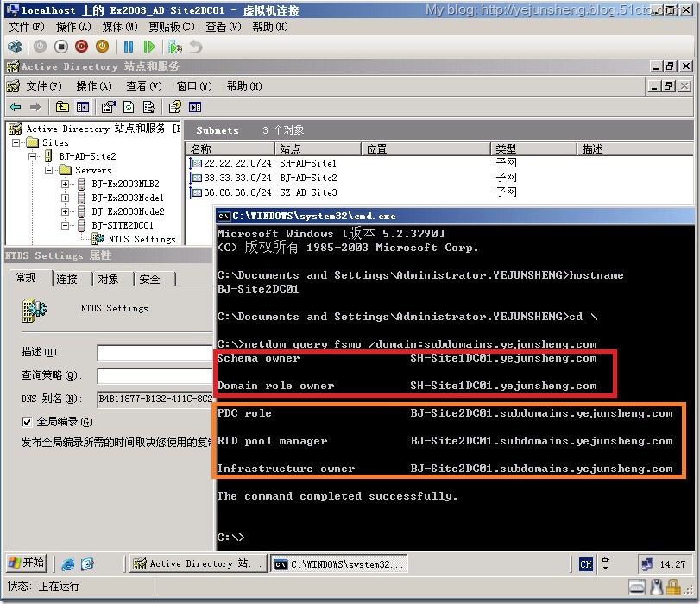
Task: Click the Show Desktop quick launch icon
Action: [x=87, y=564]
